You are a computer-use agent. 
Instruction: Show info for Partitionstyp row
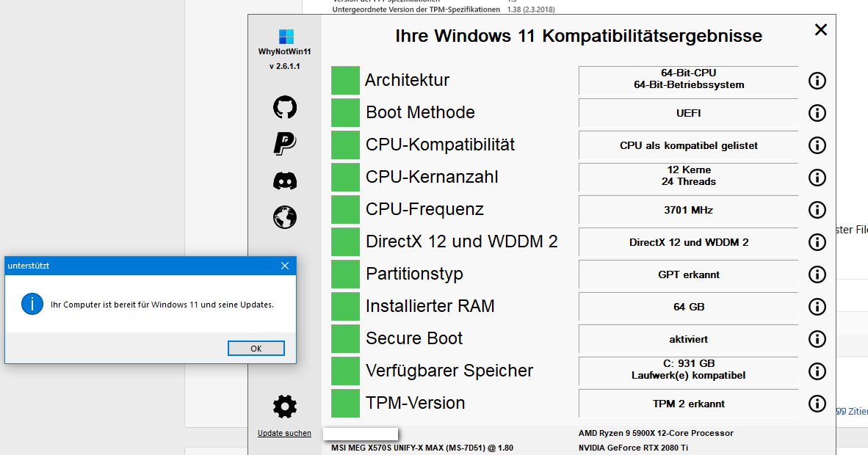click(x=817, y=274)
